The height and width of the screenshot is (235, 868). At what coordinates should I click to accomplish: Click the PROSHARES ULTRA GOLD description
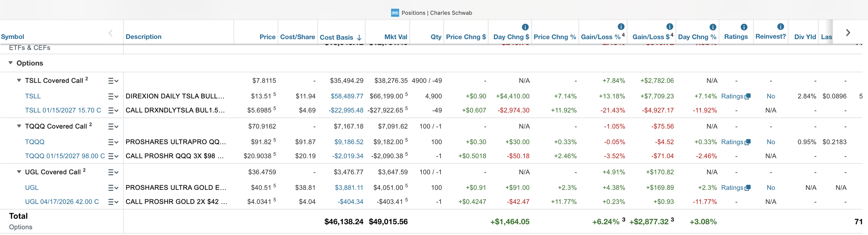click(176, 188)
